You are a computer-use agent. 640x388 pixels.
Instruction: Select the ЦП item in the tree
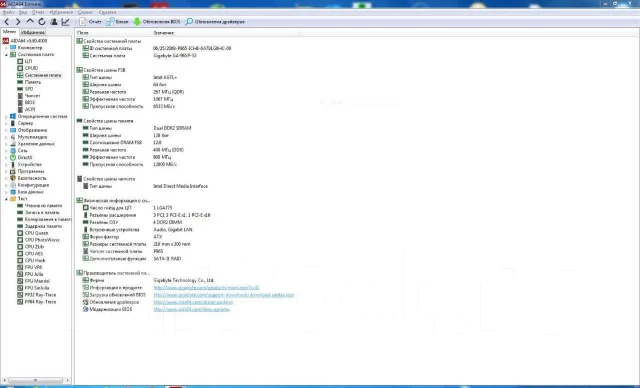pos(24,61)
